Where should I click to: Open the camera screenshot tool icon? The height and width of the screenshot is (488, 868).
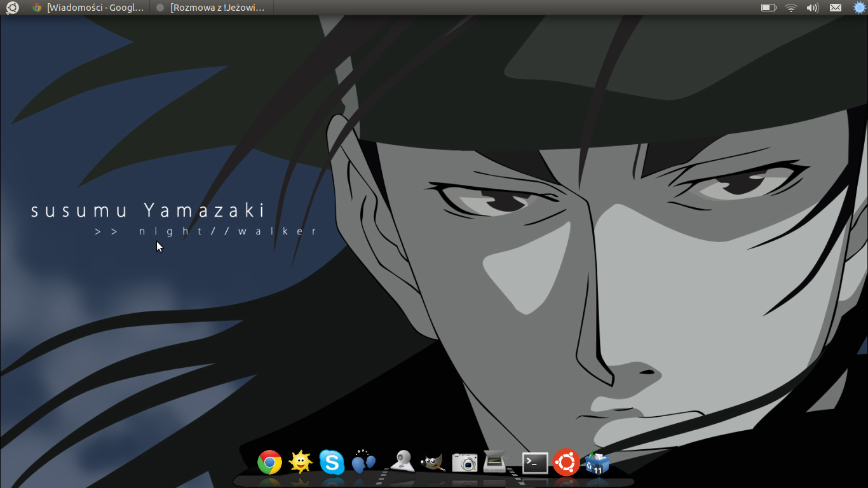point(465,462)
